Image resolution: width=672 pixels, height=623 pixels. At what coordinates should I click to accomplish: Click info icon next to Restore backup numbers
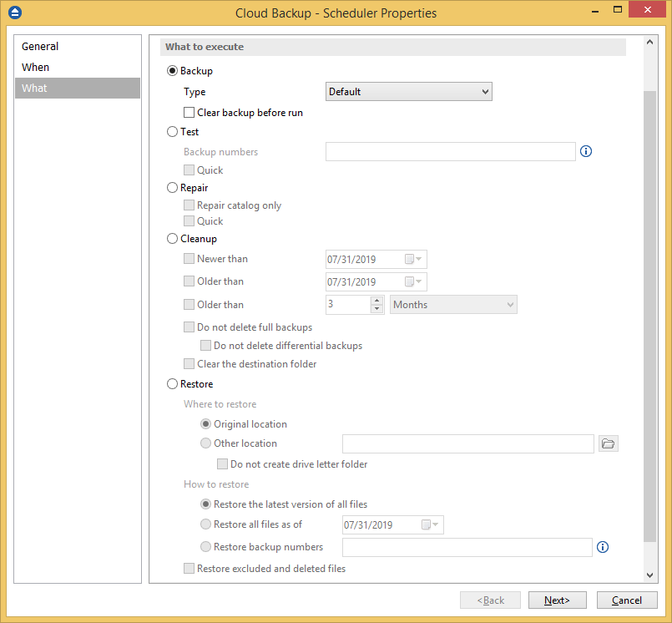(x=602, y=547)
